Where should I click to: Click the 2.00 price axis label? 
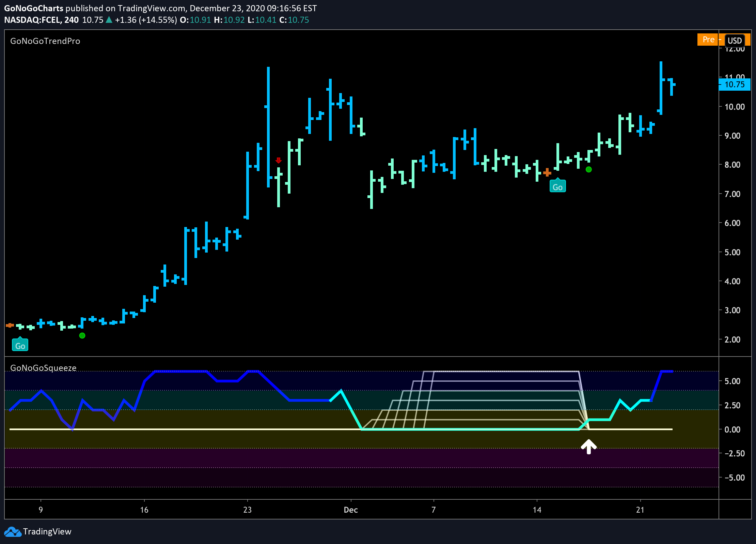(732, 339)
